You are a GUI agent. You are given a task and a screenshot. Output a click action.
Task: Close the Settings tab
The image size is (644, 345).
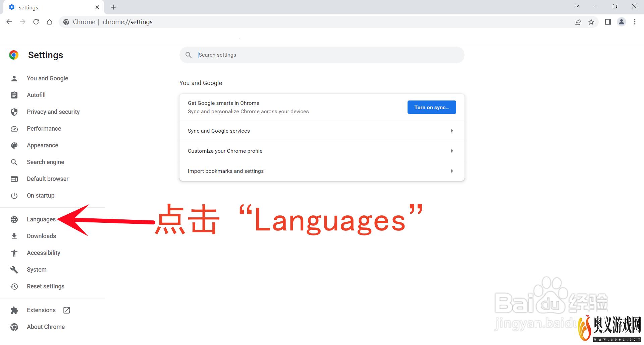(97, 7)
